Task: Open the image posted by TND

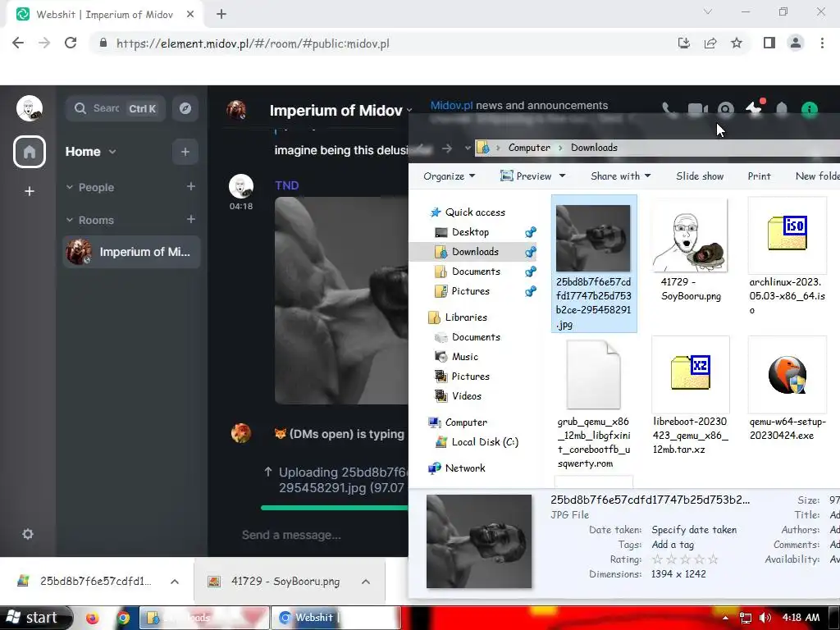Action: coord(341,300)
